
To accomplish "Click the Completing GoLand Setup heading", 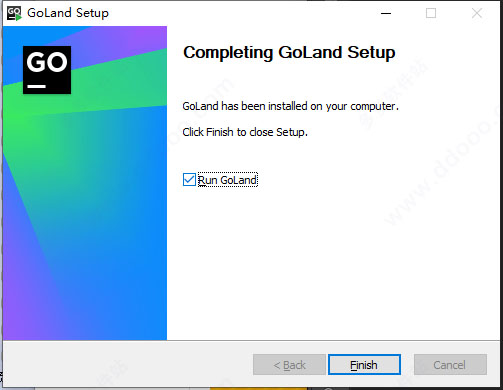I will [x=289, y=53].
